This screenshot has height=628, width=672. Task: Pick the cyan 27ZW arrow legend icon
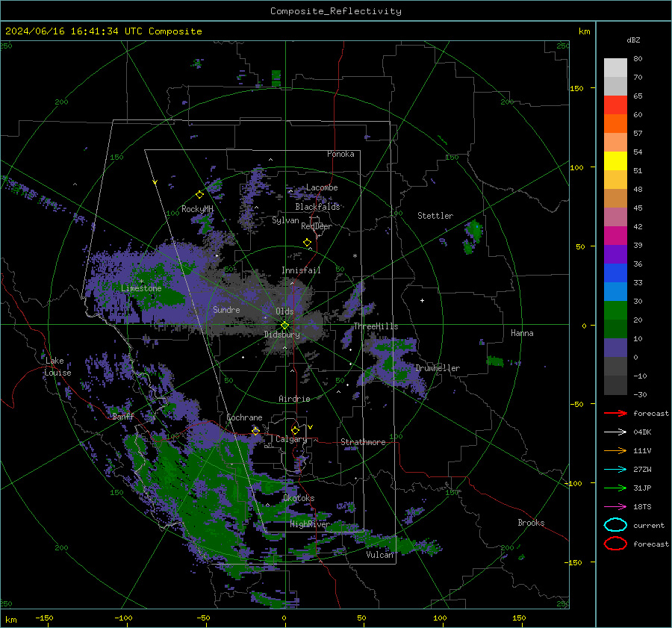coord(615,469)
